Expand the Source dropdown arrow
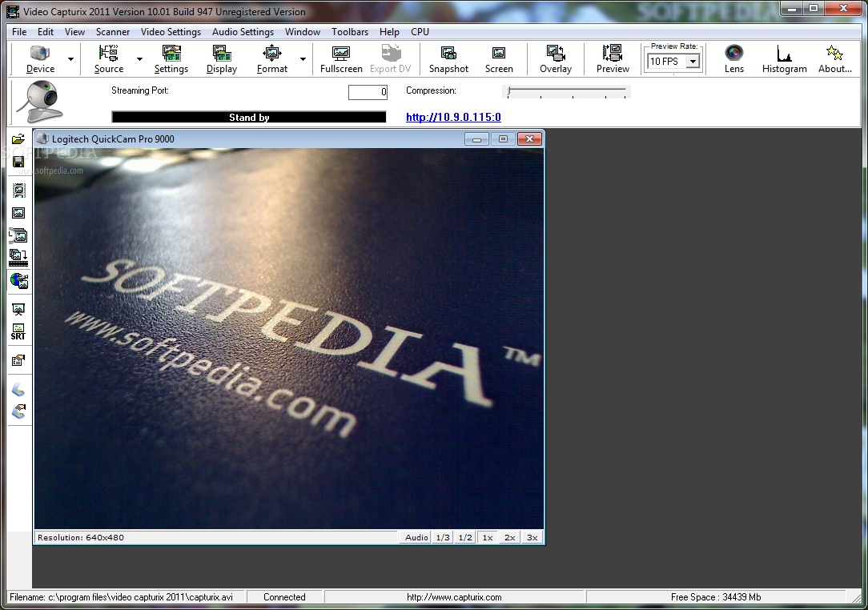The width and height of the screenshot is (868, 610). click(139, 59)
